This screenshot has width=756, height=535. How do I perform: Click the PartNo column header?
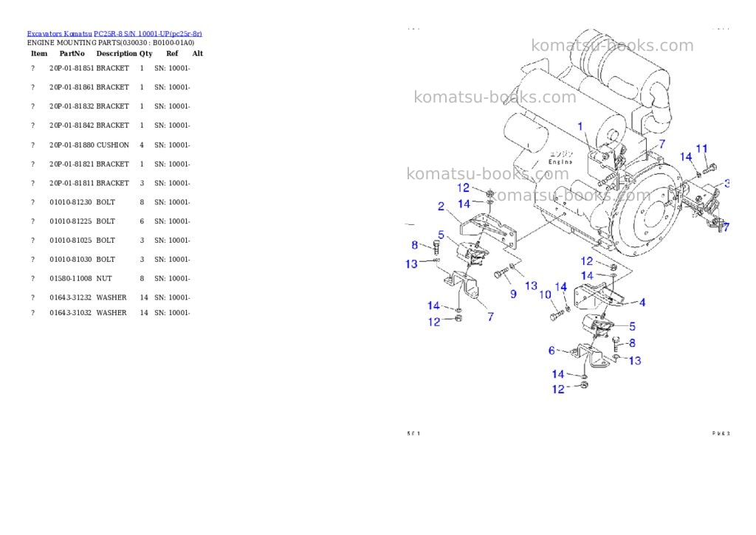point(72,53)
